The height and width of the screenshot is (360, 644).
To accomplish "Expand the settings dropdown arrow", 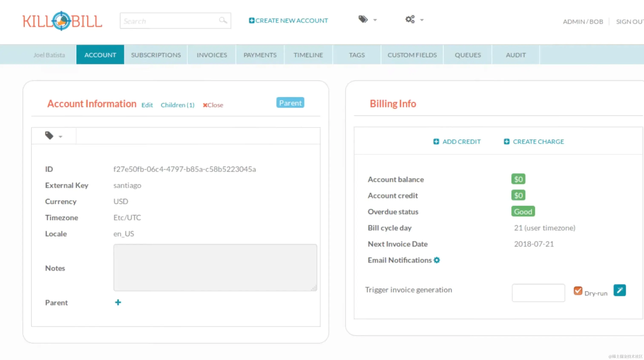I will click(422, 20).
